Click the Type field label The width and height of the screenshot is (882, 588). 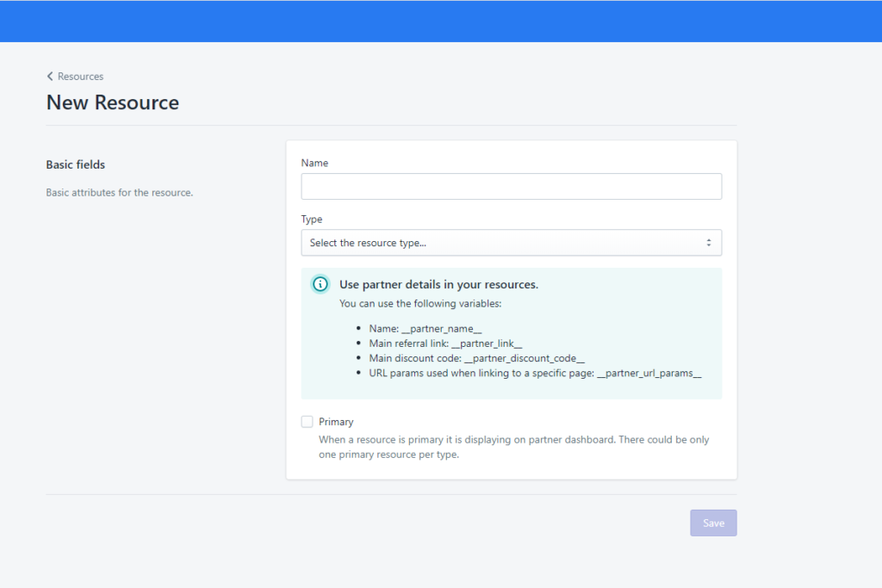pyautogui.click(x=312, y=220)
